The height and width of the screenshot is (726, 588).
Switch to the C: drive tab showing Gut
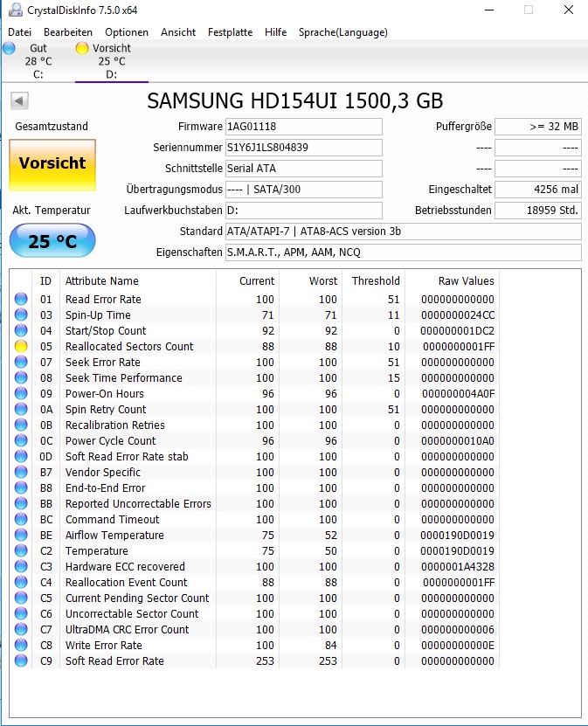(x=38, y=61)
